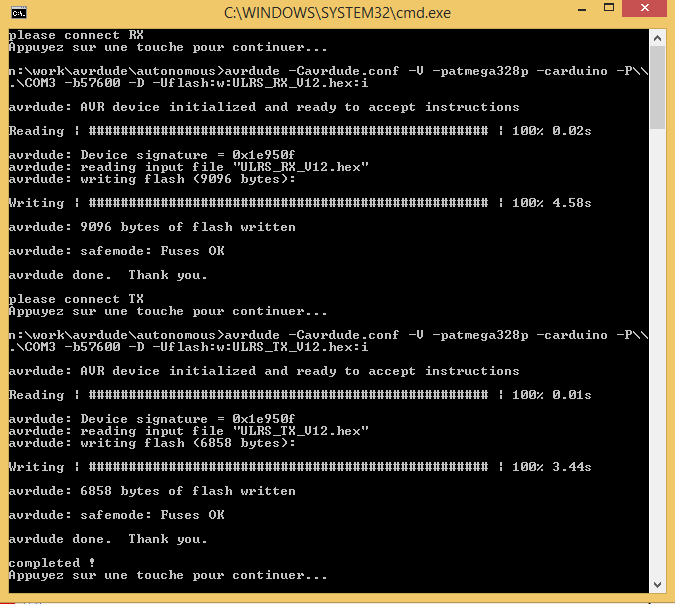Click the empty scrollbar track below the thumb
This screenshot has width=675, height=604.
[x=657, y=350]
